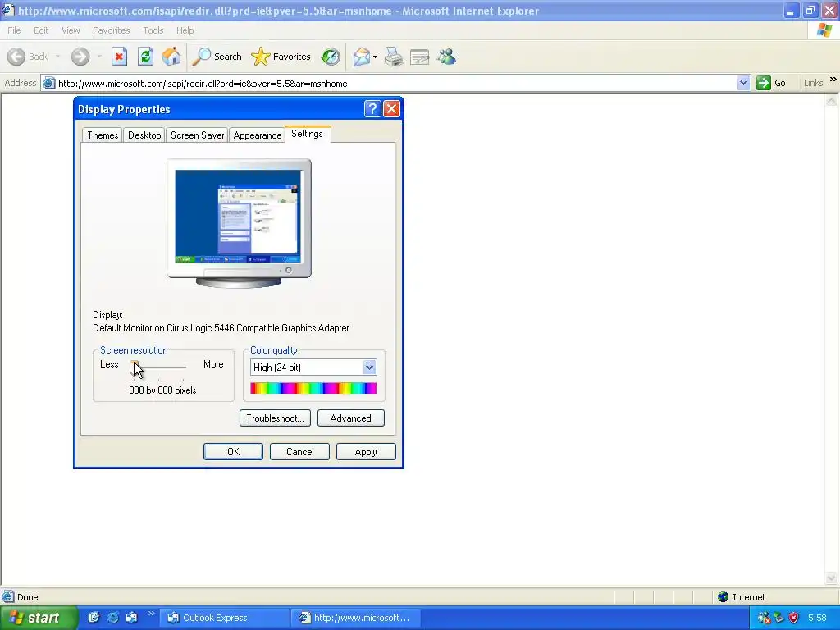The width and height of the screenshot is (840, 630).
Task: Expand the Back button history arrow
Action: (x=57, y=57)
